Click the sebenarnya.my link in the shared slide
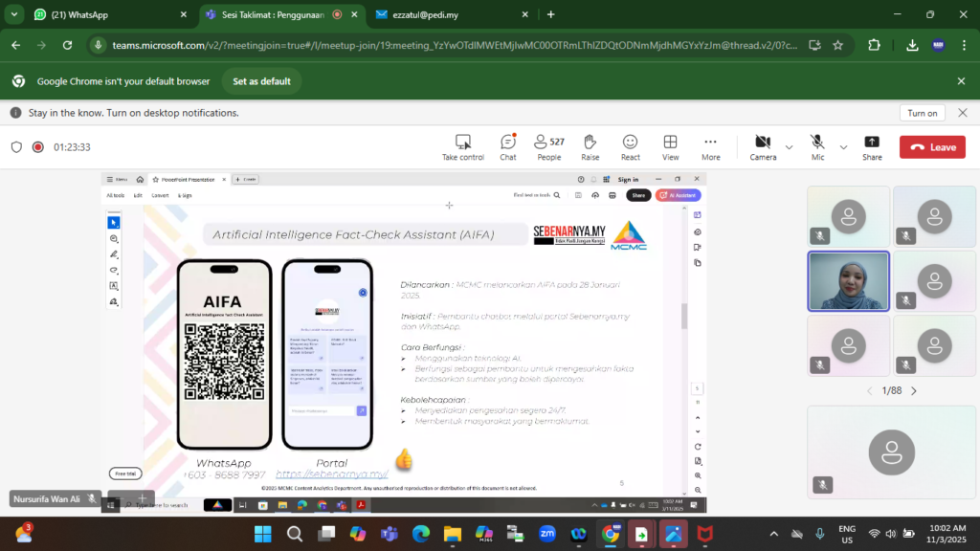 [x=332, y=474]
